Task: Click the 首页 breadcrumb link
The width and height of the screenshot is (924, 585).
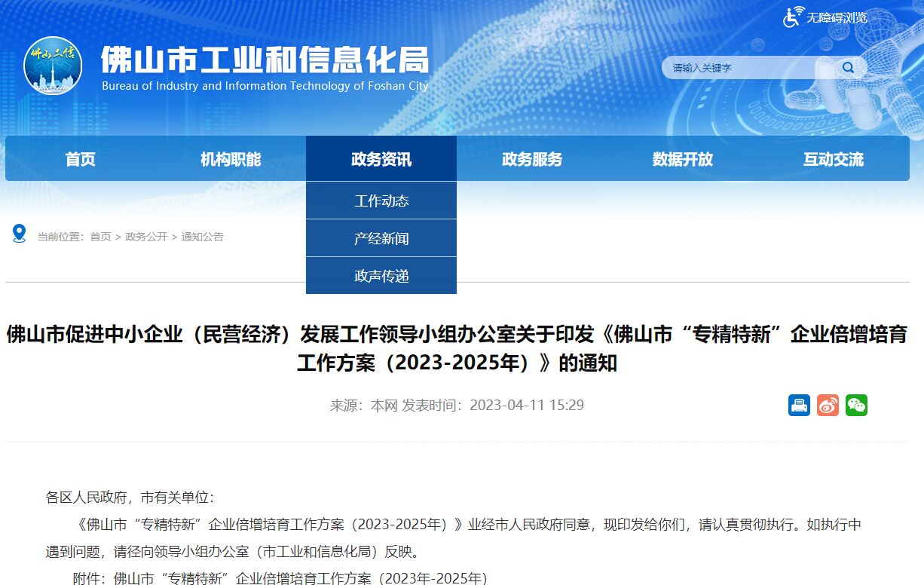Action: click(x=100, y=237)
